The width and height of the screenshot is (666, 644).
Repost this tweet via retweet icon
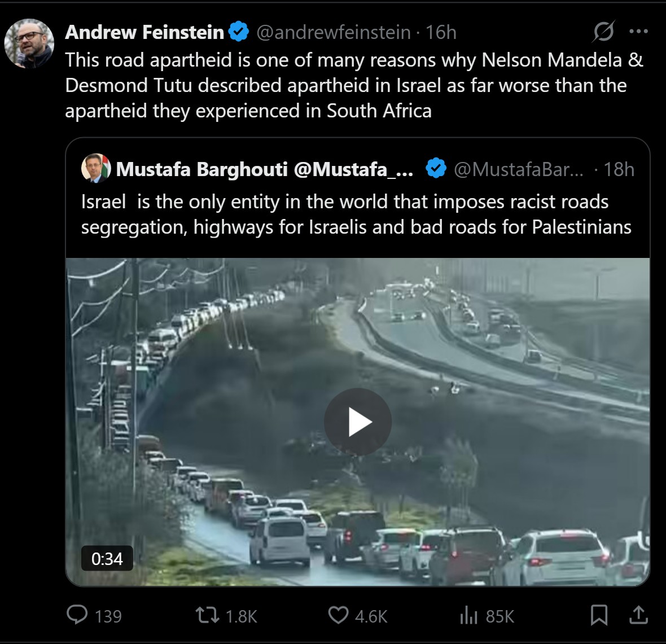(207, 615)
